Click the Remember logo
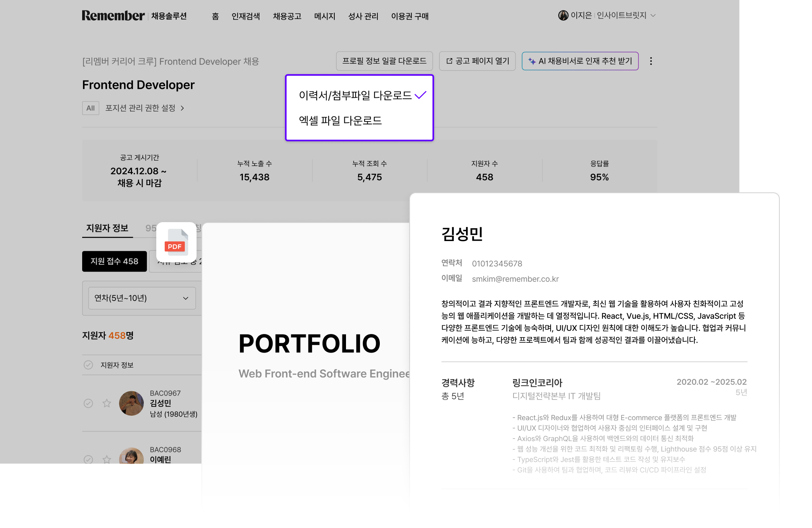 coord(113,15)
